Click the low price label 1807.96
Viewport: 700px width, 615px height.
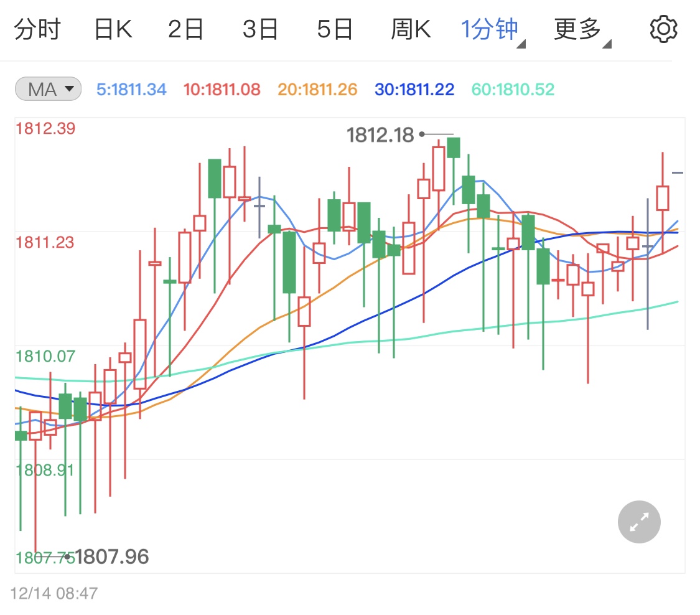111,557
